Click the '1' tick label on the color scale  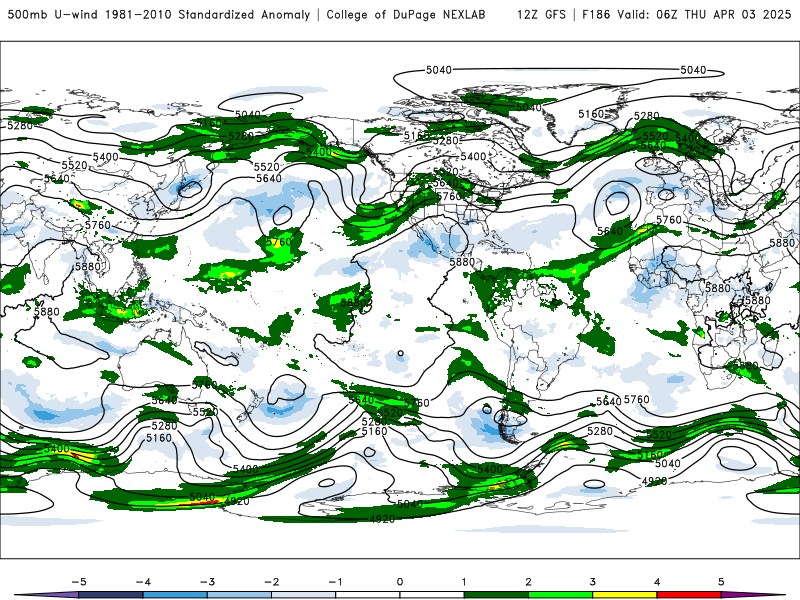pos(464,582)
